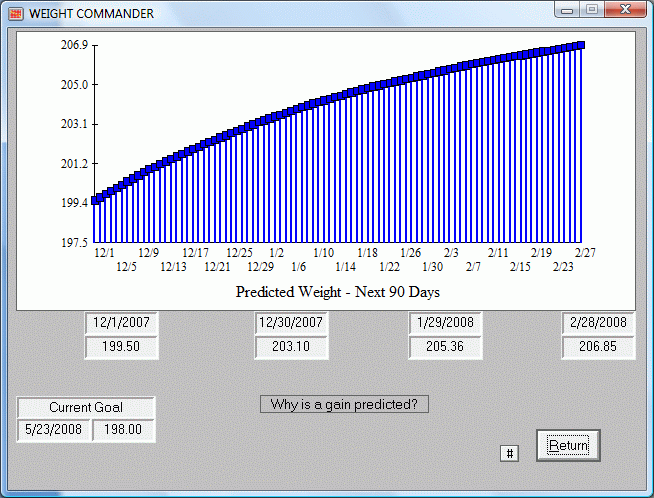Viewport: 654px width, 498px height.
Task: Select the 5/23/2008 goal date field
Action: click(x=54, y=430)
